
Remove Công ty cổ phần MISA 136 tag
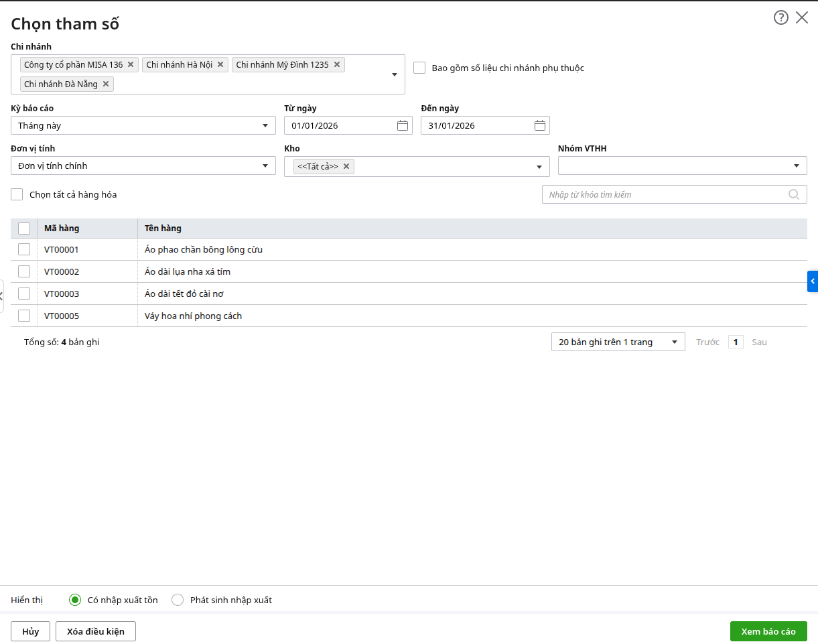pos(131,65)
